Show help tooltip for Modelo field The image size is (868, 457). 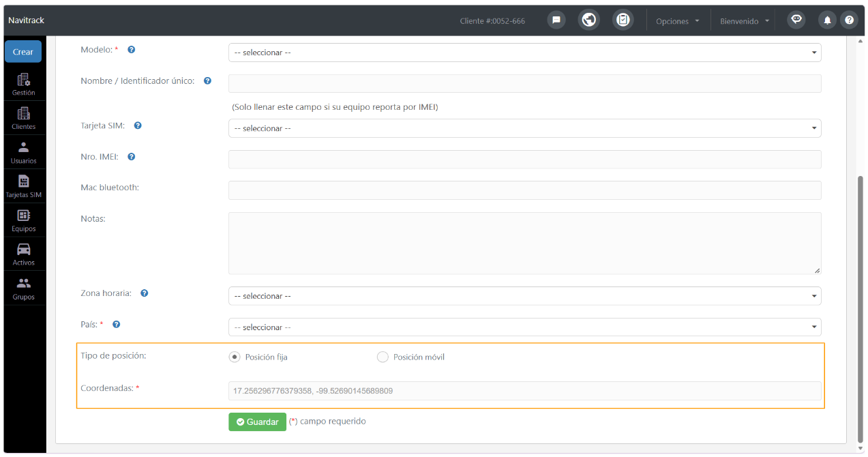click(x=132, y=50)
